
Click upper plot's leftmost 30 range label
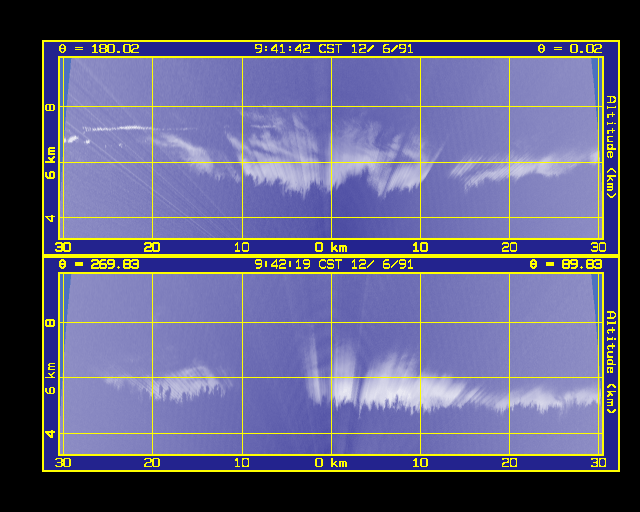(x=63, y=247)
